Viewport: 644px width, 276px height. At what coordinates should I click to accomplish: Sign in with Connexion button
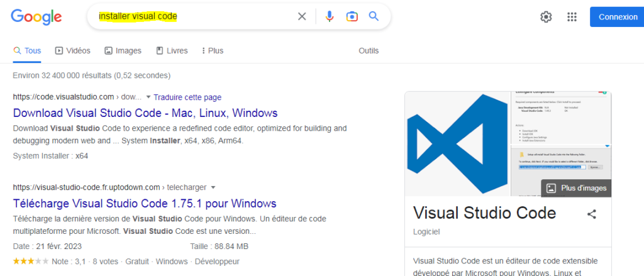click(x=618, y=17)
